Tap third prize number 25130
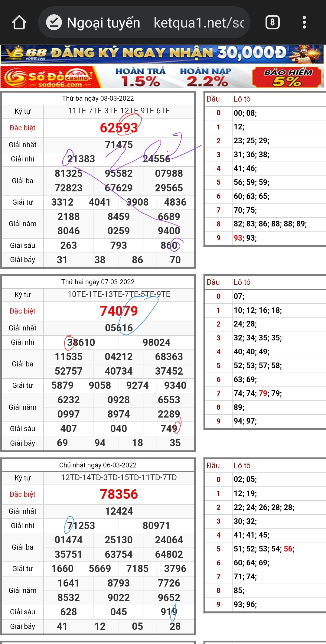The height and width of the screenshot is (644, 326). 119,540
